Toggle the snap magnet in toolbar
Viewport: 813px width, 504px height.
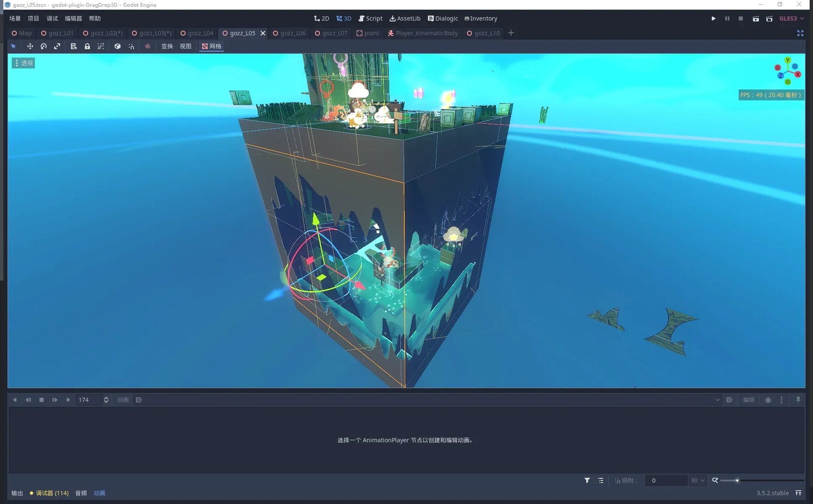pyautogui.click(x=131, y=46)
